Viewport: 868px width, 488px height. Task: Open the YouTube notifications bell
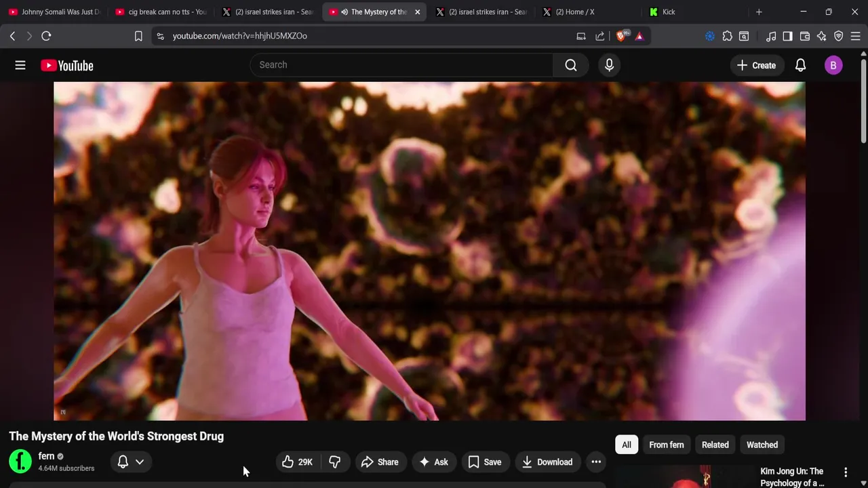pos(800,65)
